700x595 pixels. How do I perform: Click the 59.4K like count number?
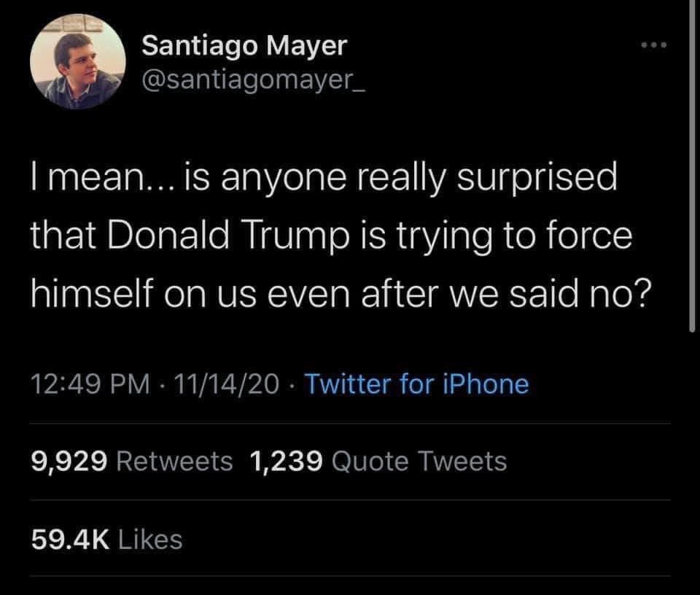pos(70,539)
